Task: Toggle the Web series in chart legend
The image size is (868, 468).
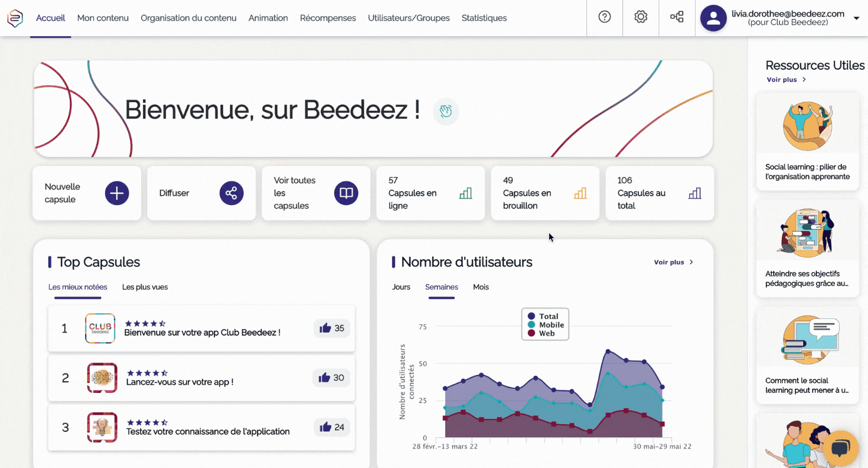Action: tap(541, 333)
